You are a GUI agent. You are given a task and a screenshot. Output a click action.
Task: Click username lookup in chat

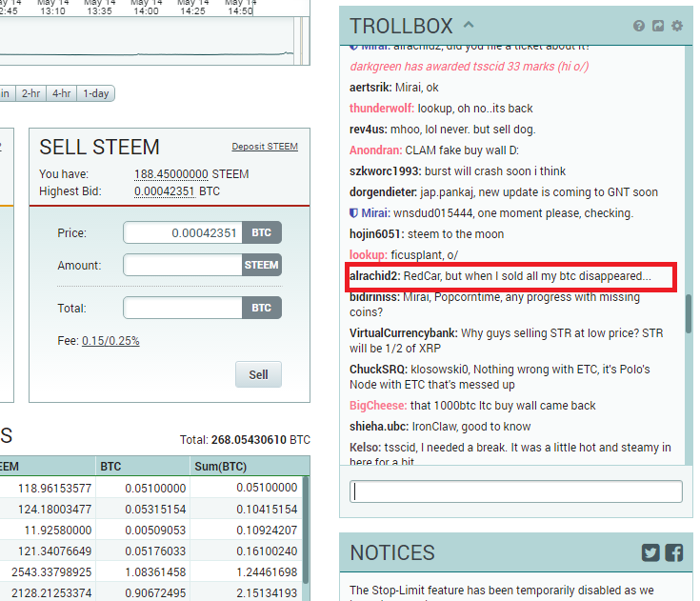[368, 255]
